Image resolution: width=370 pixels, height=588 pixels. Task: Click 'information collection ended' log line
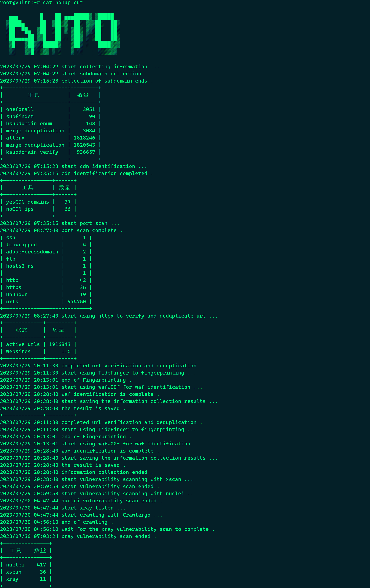click(77, 472)
